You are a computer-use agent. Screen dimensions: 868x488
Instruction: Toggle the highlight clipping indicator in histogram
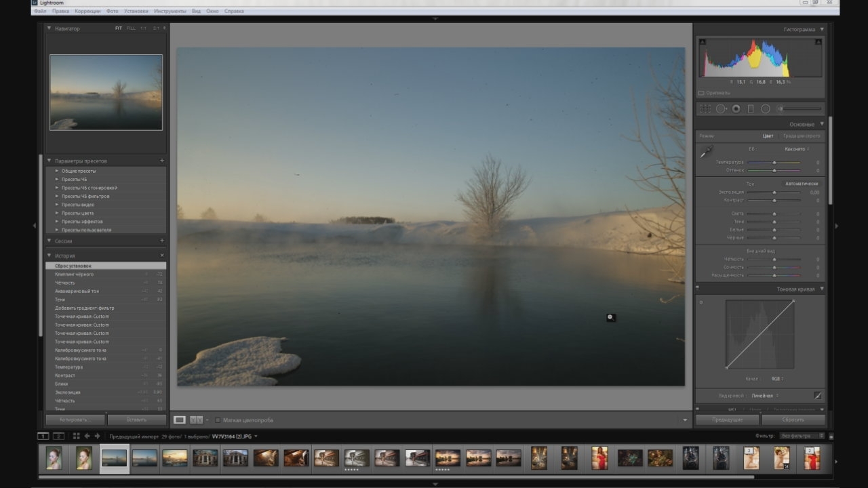(x=818, y=42)
